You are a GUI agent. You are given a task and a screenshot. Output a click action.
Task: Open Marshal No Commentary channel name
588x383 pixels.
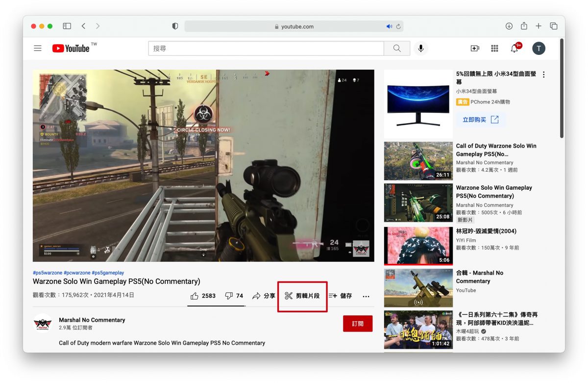click(92, 320)
